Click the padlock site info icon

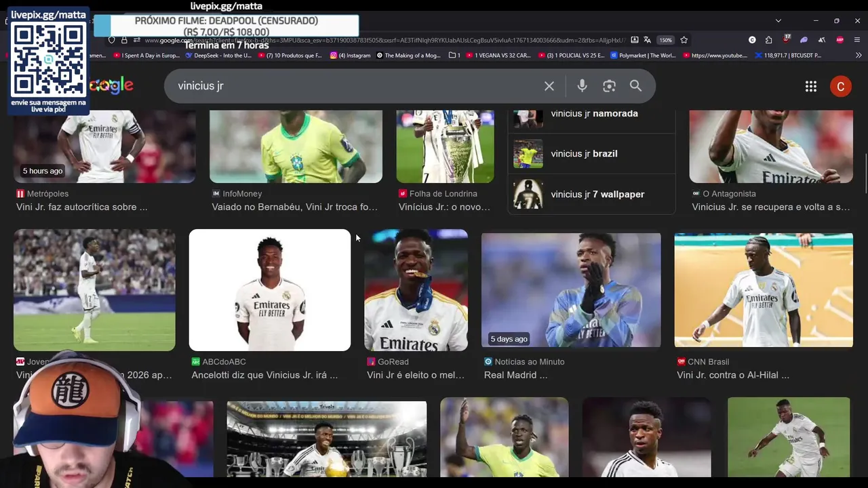coord(124,40)
